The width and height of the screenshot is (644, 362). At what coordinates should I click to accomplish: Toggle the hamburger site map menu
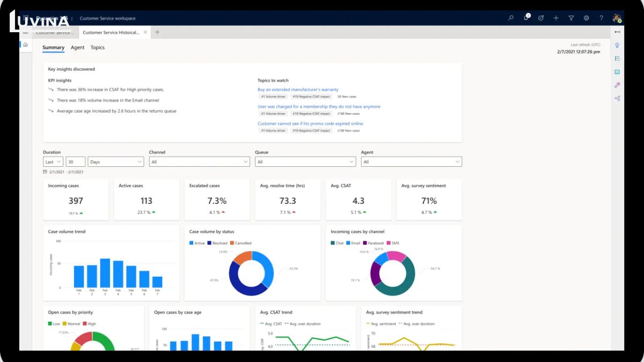25,32
